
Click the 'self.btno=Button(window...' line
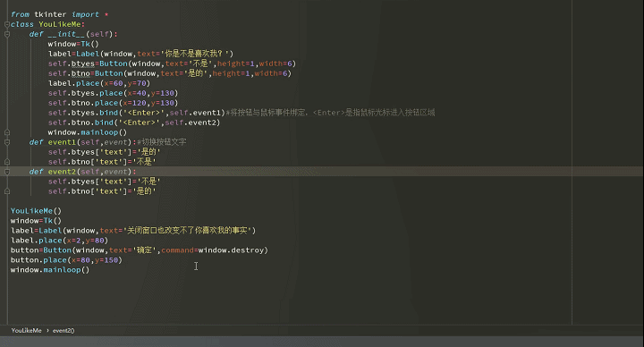(170, 73)
